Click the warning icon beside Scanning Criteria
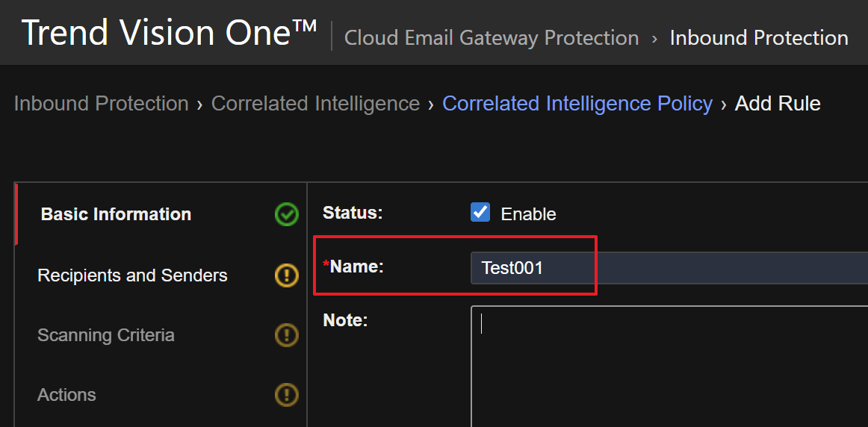 point(286,335)
